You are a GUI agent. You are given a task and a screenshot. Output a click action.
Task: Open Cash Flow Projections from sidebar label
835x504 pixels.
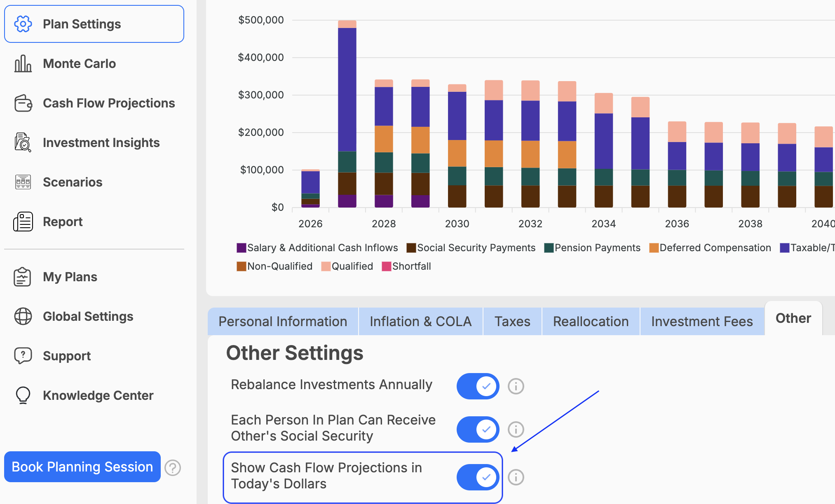click(109, 103)
